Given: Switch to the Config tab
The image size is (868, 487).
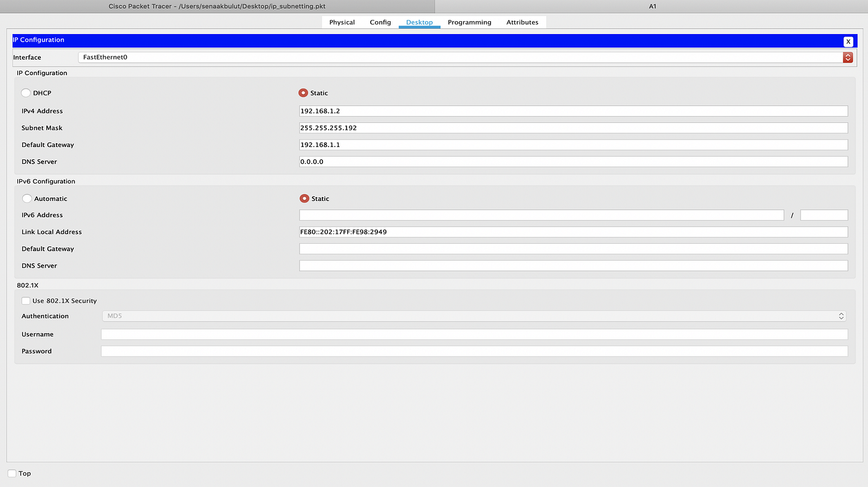Looking at the screenshot, I should (x=380, y=22).
